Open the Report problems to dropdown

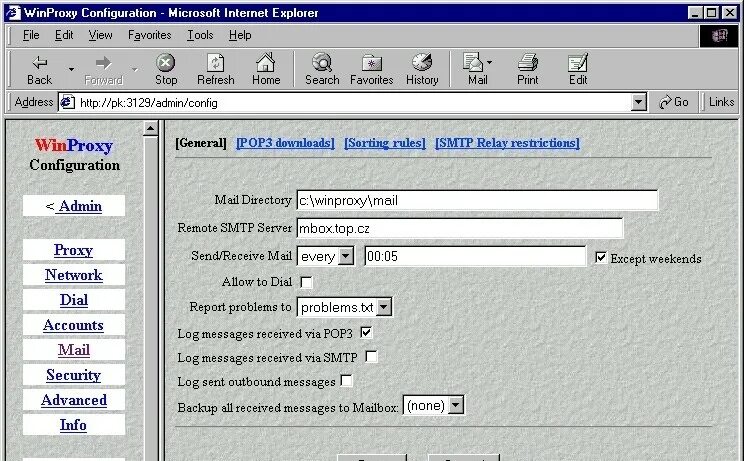(344, 307)
